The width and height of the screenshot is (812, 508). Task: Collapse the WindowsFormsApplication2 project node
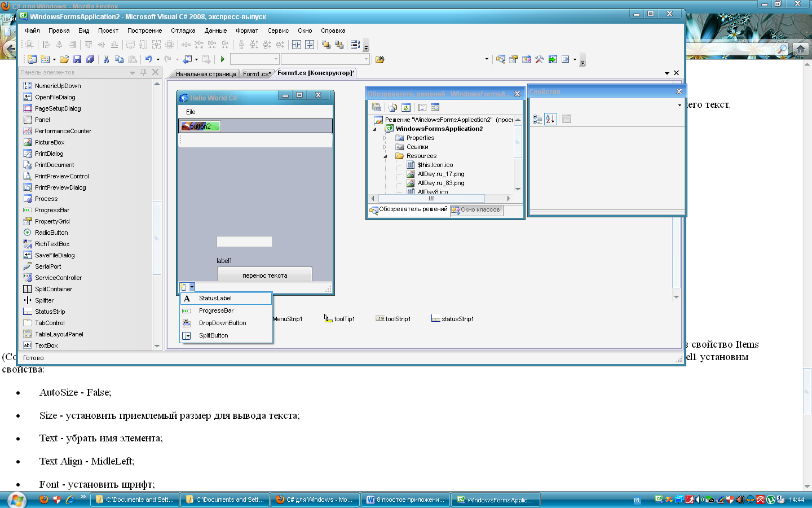374,129
